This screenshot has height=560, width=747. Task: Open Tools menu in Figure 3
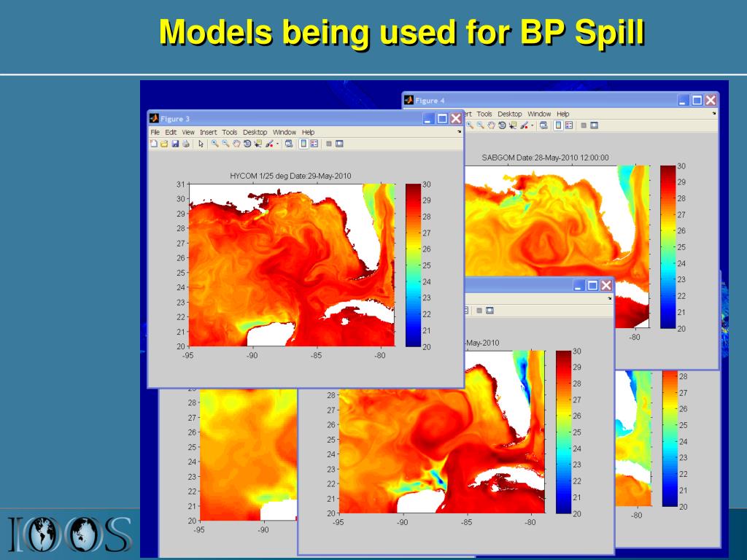click(x=229, y=132)
